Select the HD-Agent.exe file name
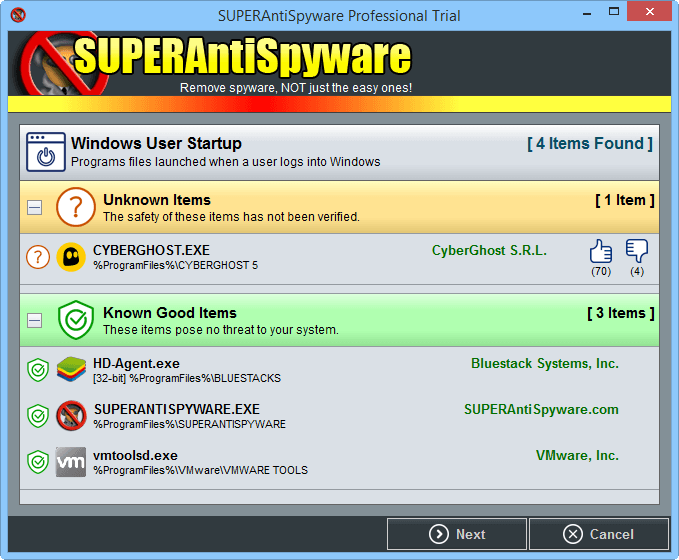 (136, 363)
